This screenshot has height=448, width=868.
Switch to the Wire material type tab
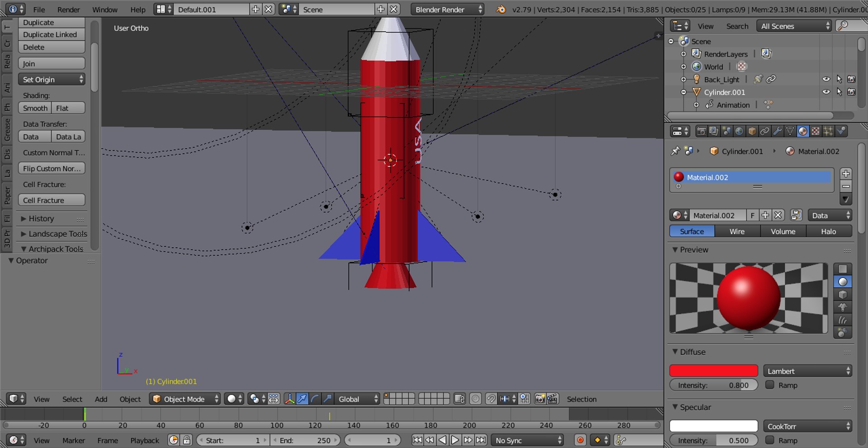pyautogui.click(x=737, y=231)
